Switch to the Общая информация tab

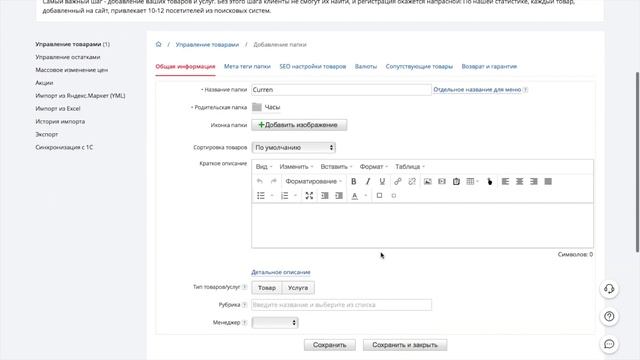[x=185, y=67]
